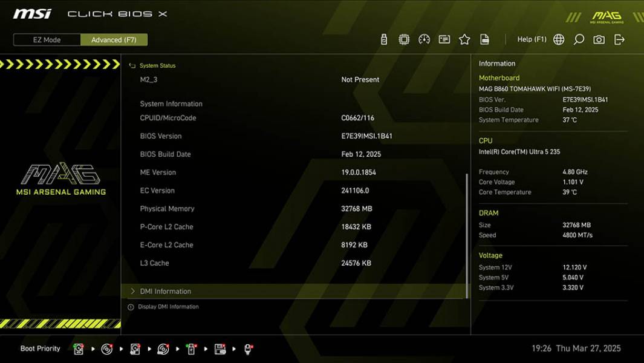
Task: Click MAG B860 TOMAHAWK WIFI model name
Action: pos(535,89)
